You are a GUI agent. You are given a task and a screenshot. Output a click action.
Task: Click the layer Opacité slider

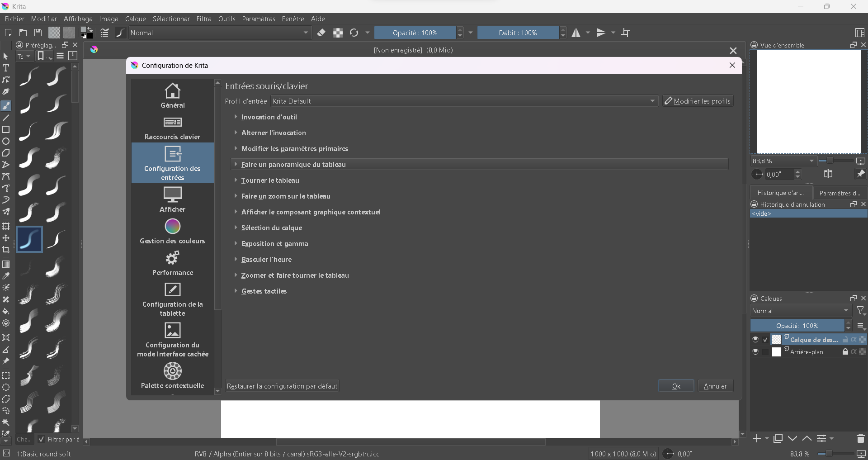coord(797,326)
